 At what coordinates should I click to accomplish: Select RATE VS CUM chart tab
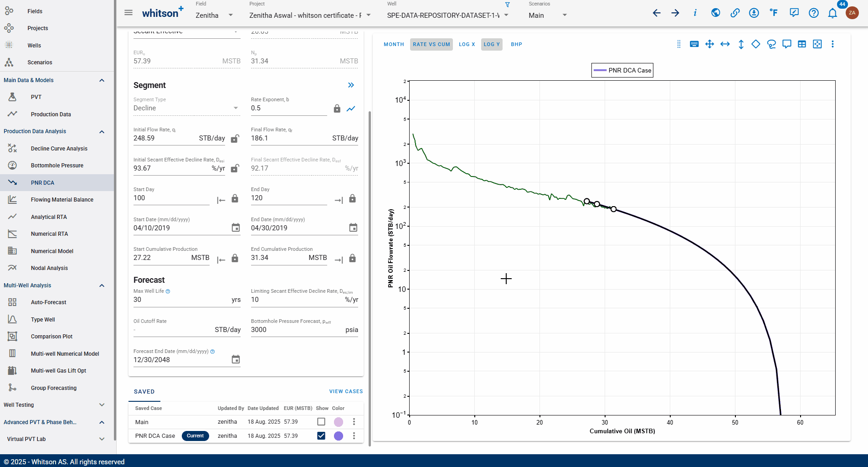click(x=431, y=44)
